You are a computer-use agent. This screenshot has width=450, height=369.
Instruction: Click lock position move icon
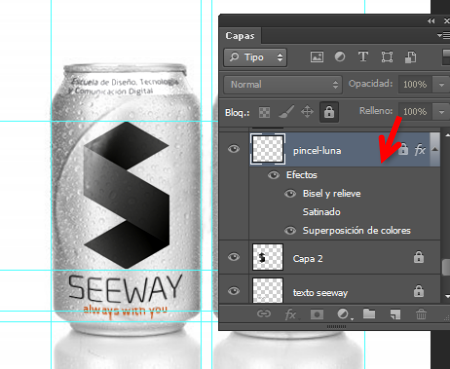click(307, 112)
